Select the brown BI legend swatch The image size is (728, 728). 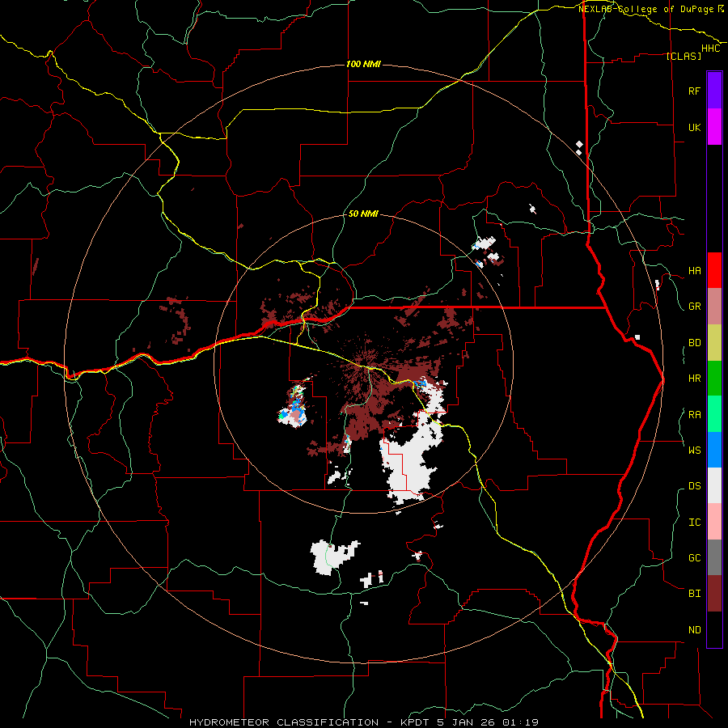coord(714,594)
